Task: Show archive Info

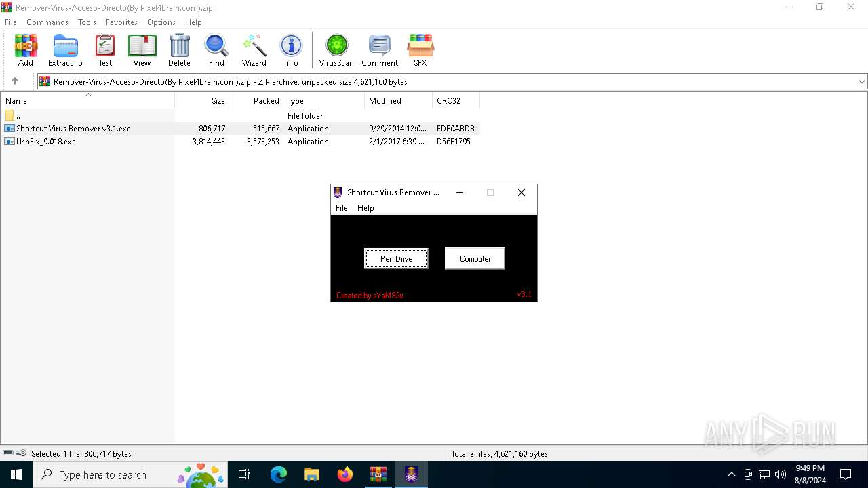Action: (x=291, y=51)
